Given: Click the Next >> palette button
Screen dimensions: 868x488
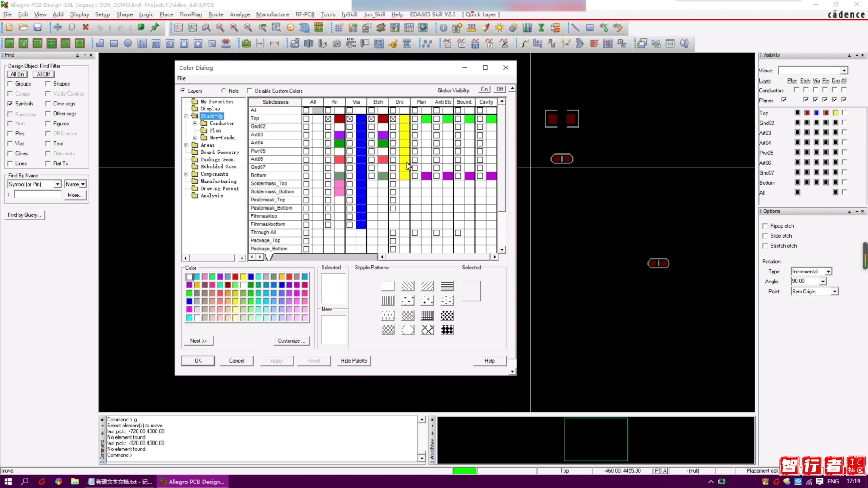Looking at the screenshot, I should pos(199,341).
